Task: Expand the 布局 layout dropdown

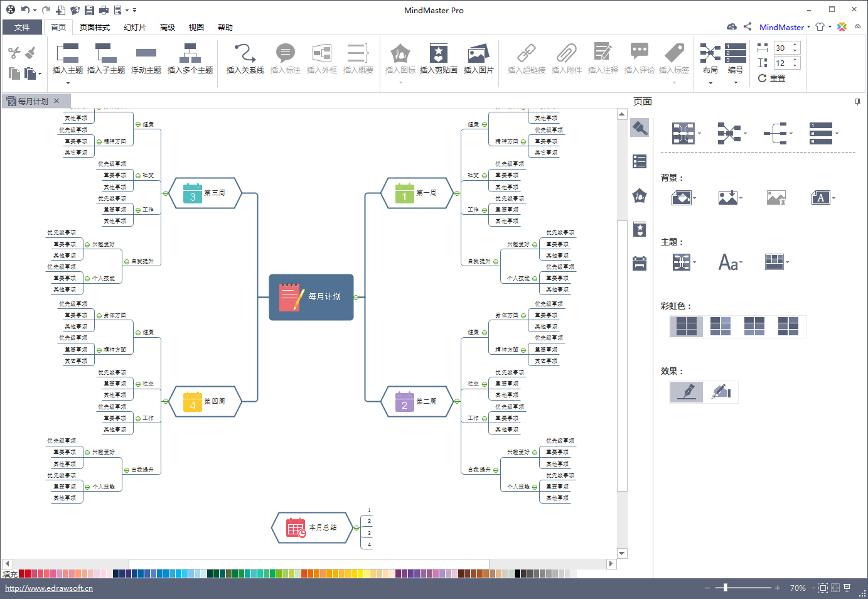Action: coord(710,83)
